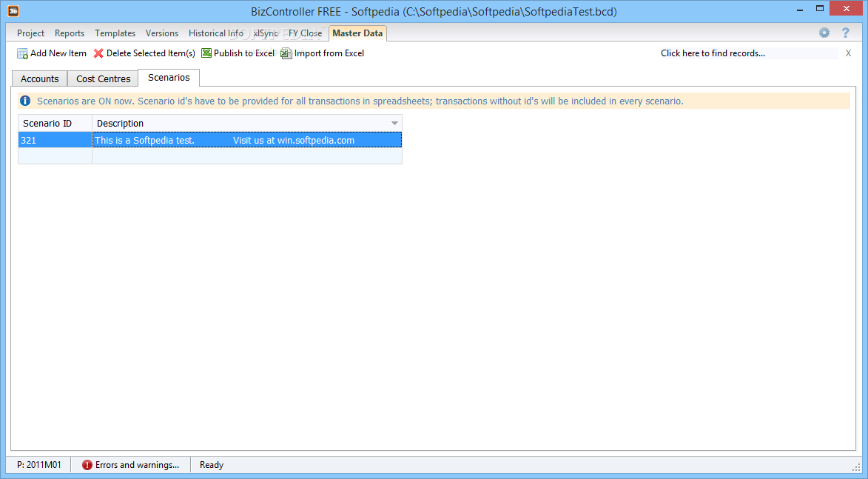
Task: Close the BizController window
Action: coord(847,8)
